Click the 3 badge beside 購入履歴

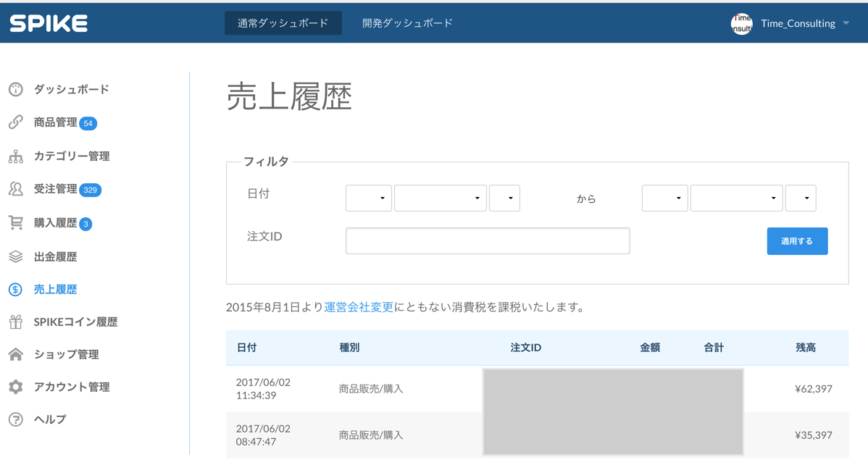click(85, 225)
